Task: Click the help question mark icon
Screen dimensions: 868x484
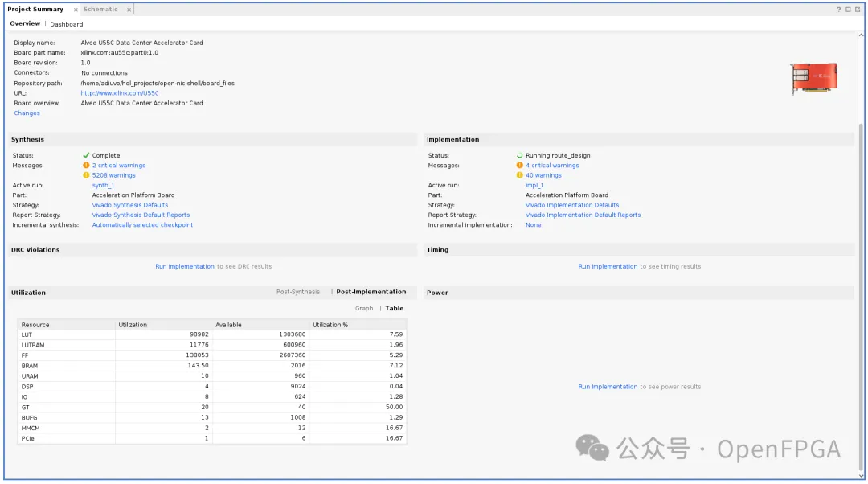Action: coord(838,10)
